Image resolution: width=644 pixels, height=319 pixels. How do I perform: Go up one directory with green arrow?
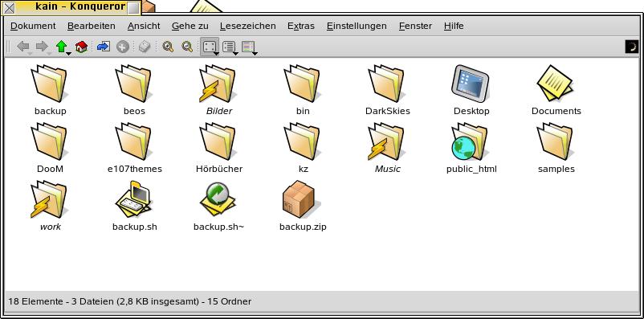62,47
